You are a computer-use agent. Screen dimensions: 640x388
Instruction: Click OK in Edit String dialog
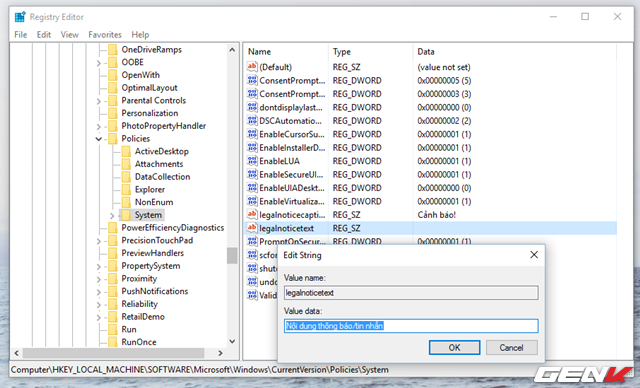pyautogui.click(x=454, y=348)
